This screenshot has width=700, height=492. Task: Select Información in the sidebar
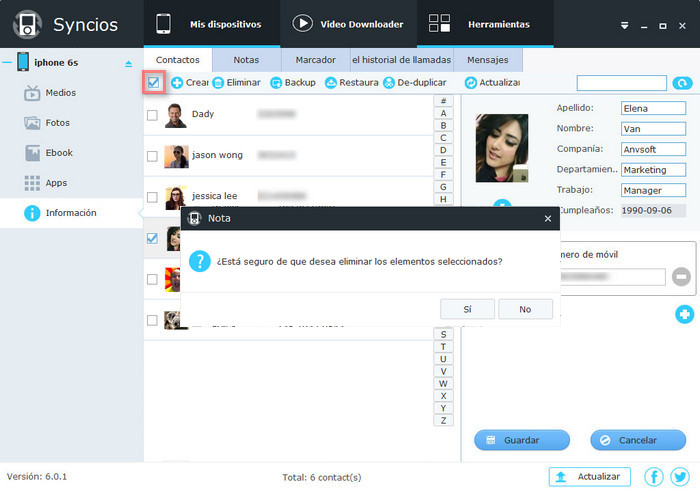(71, 213)
